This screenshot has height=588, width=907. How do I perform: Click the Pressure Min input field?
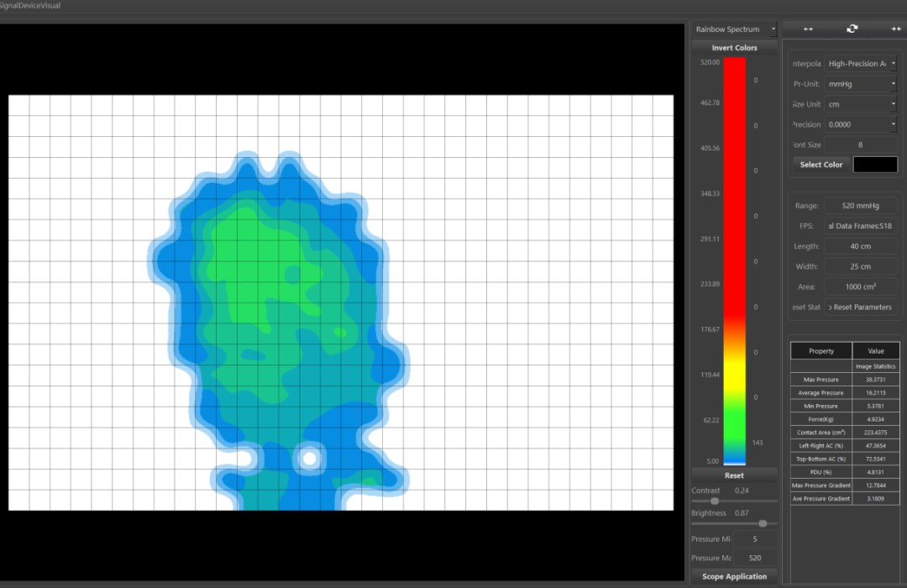coord(754,539)
